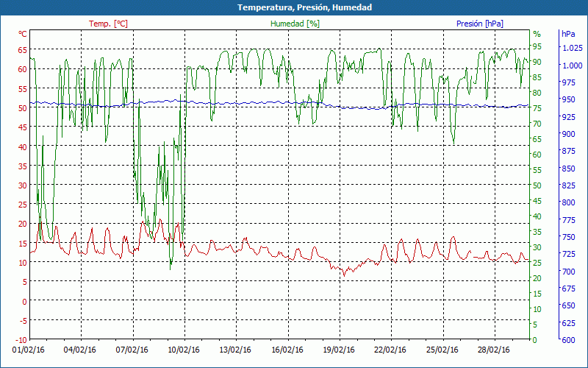Click the -10 value on temperature axis
This screenshot has width=588, height=368.
point(21,340)
